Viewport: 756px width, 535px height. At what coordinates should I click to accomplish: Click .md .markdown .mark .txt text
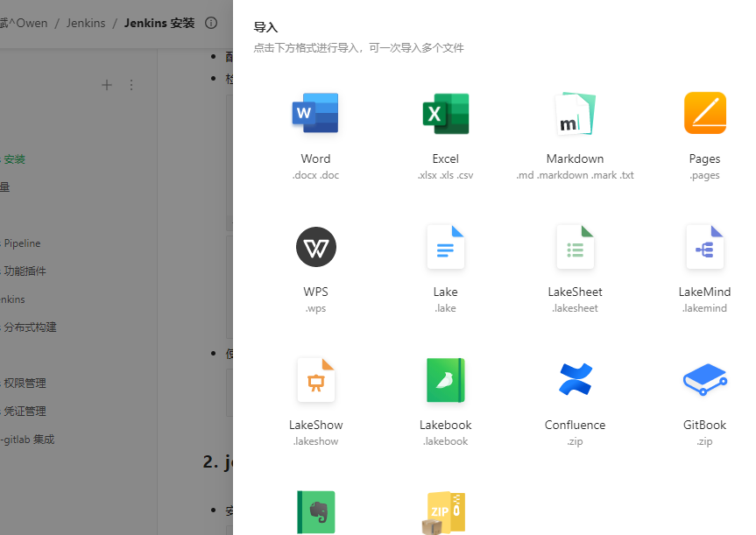pyautogui.click(x=576, y=175)
